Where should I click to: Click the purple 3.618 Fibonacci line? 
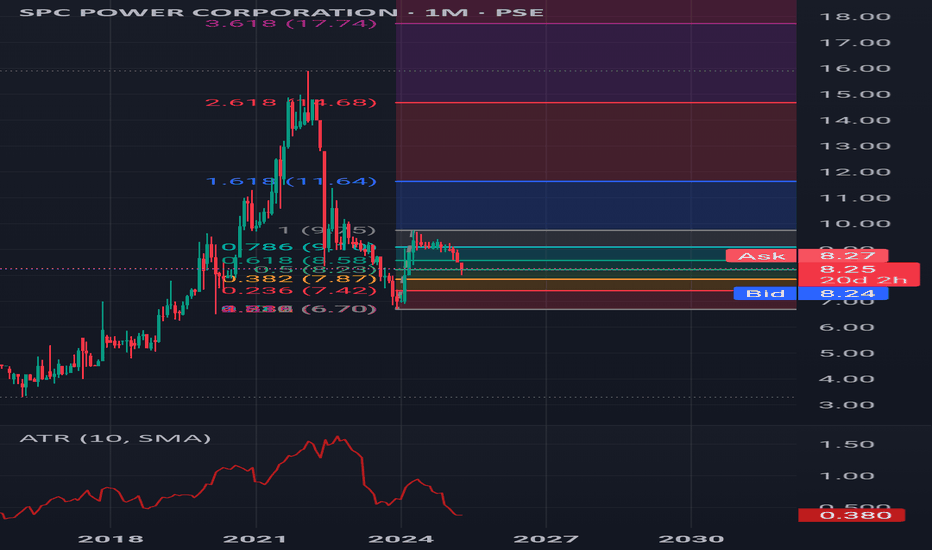(x=596, y=24)
